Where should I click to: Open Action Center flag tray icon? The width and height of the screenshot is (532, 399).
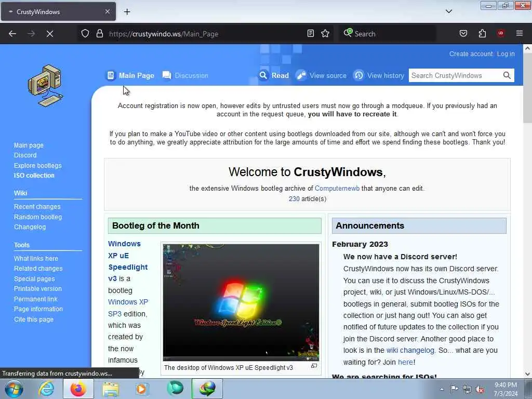(454, 389)
